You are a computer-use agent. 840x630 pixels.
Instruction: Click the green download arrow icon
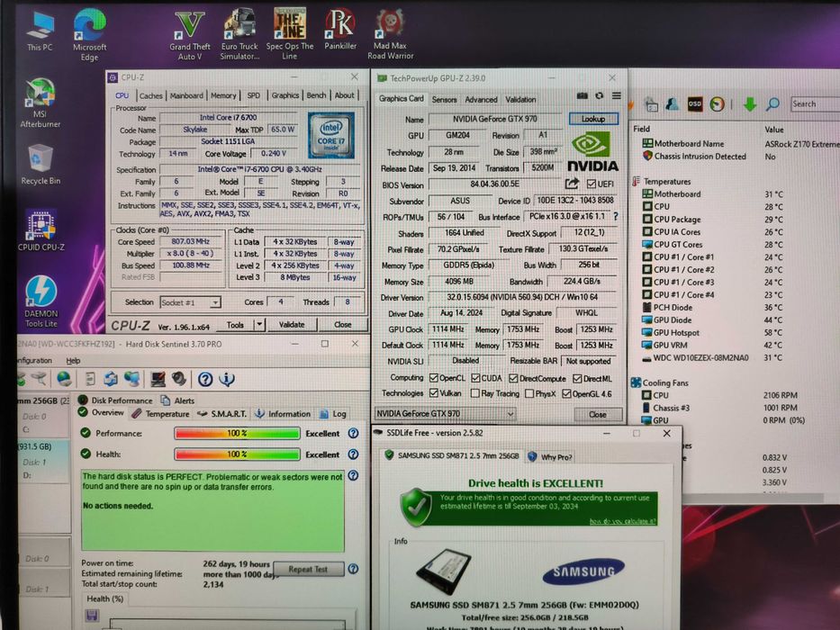pos(750,103)
